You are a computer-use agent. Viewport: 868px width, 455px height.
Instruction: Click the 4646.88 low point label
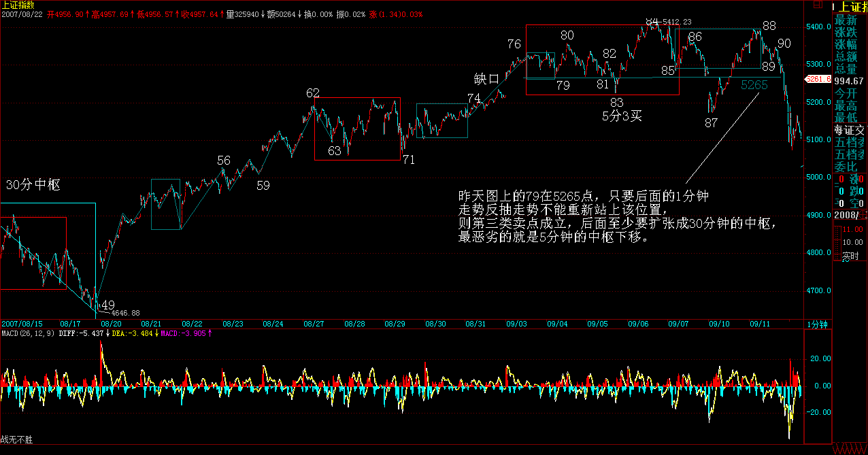[x=124, y=313]
